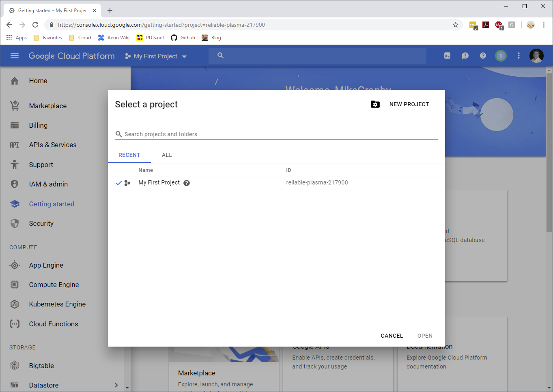Open notifications badge showing 1
Viewport: 553px width, 392px height.
point(501,56)
